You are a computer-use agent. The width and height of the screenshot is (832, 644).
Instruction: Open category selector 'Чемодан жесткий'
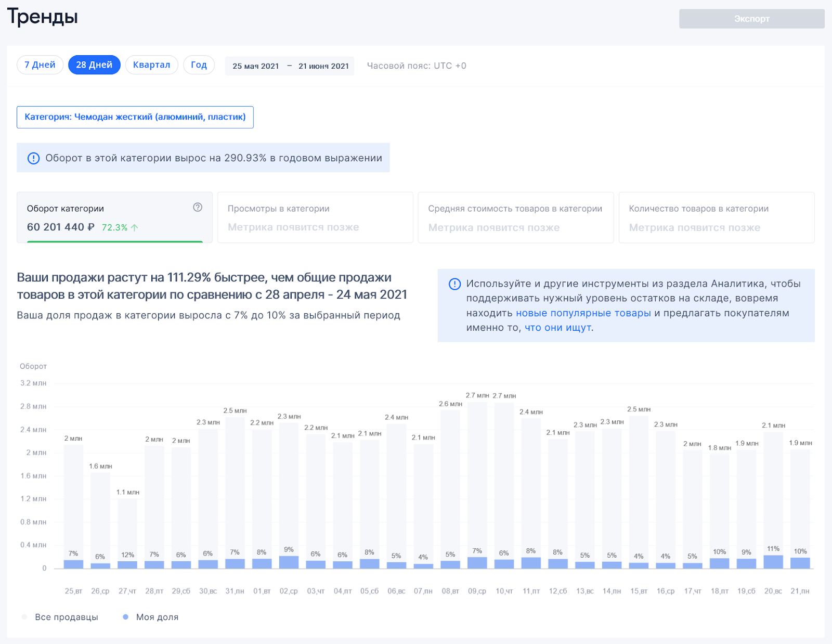tap(135, 117)
